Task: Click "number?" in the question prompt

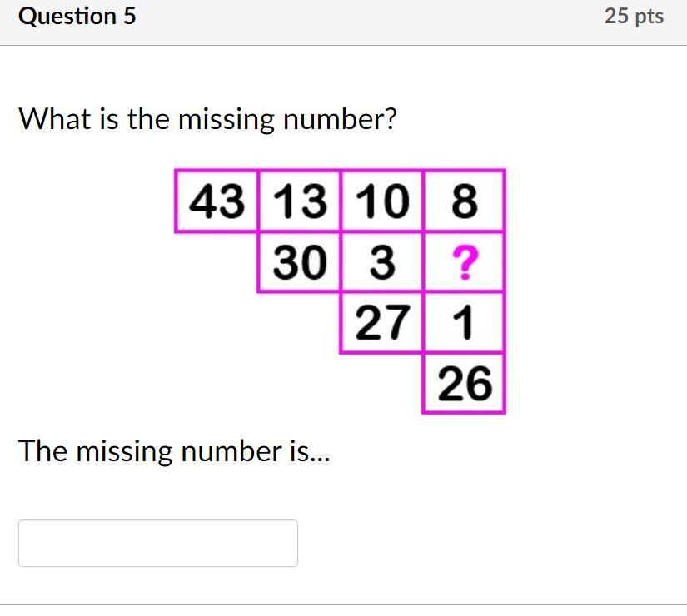Action: click(340, 119)
